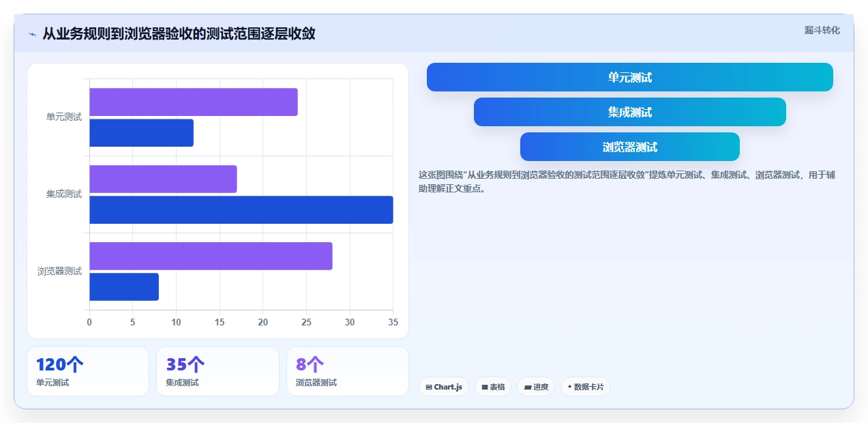Click the x-axis tick value 30
The height and width of the screenshot is (423, 868).
(x=350, y=322)
